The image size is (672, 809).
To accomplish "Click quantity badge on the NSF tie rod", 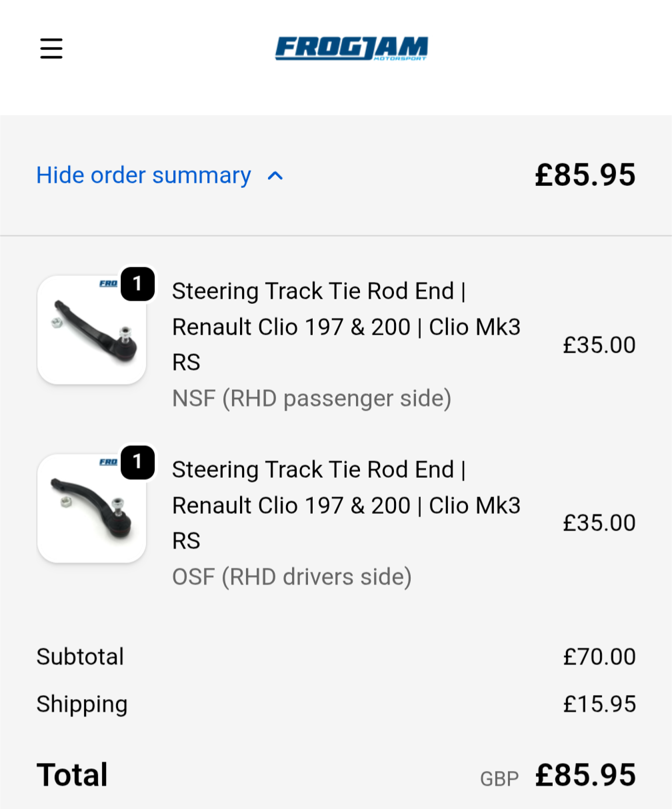I will pos(138,285).
